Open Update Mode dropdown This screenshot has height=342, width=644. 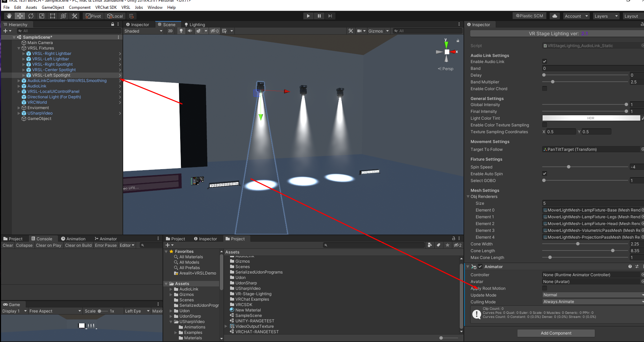pyautogui.click(x=593, y=295)
